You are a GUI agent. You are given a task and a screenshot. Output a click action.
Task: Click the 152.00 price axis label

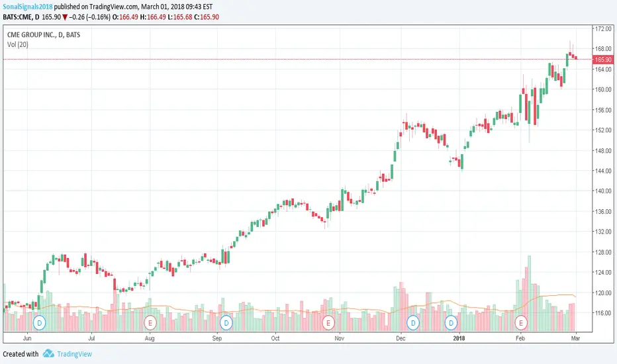click(x=604, y=130)
